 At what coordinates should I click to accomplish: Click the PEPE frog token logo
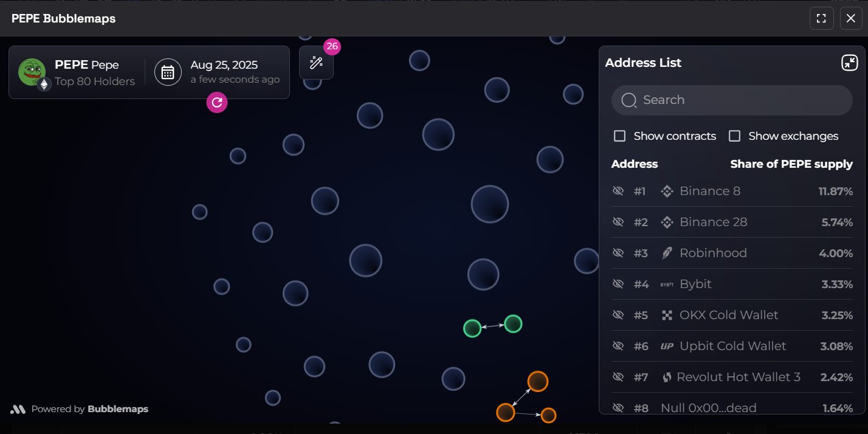point(32,72)
